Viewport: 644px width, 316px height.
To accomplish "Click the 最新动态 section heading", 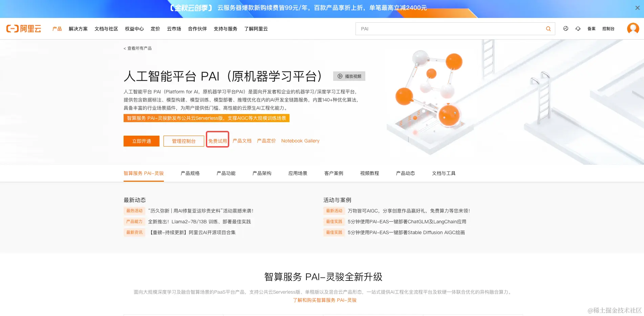I will 135,200.
